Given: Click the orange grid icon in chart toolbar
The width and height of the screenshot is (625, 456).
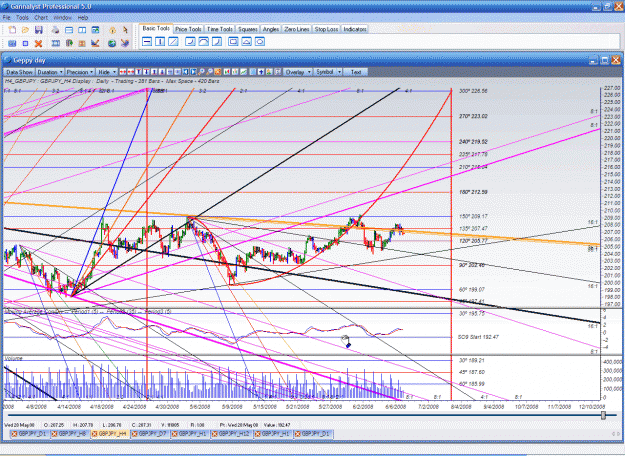Looking at the screenshot, I should click(x=218, y=72).
